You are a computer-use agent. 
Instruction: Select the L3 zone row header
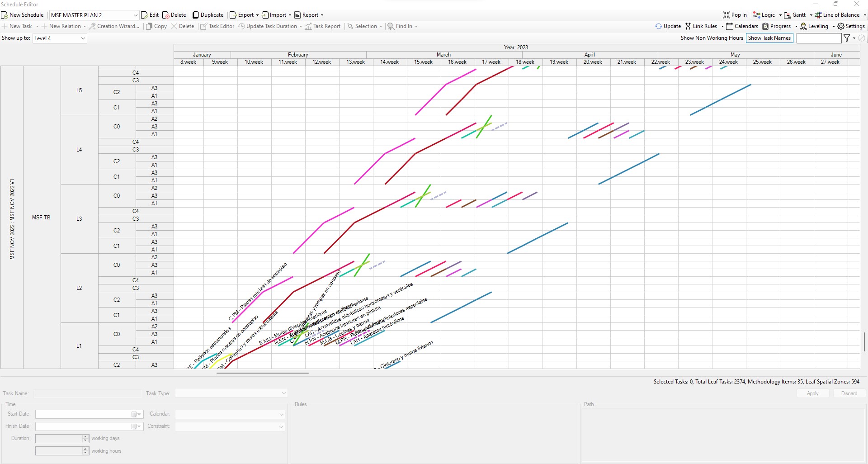pos(79,219)
